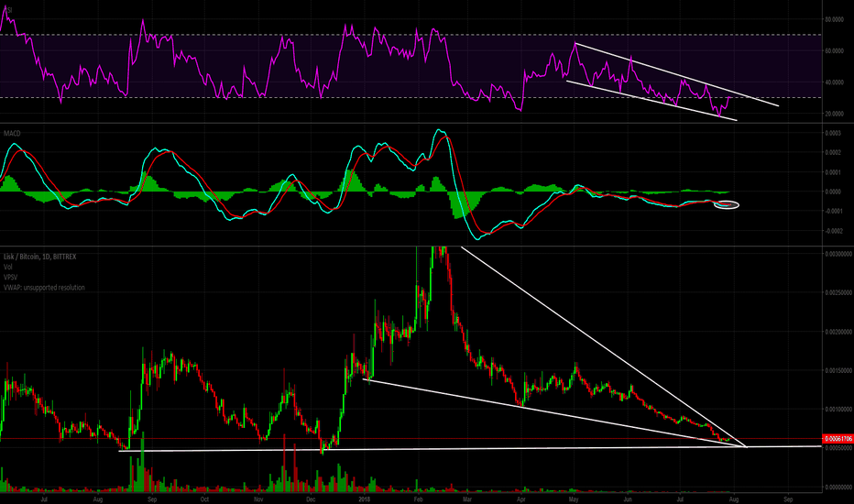This screenshot has height=504, width=854.
Task: Click the MACD indicator label
Action: [x=12, y=133]
